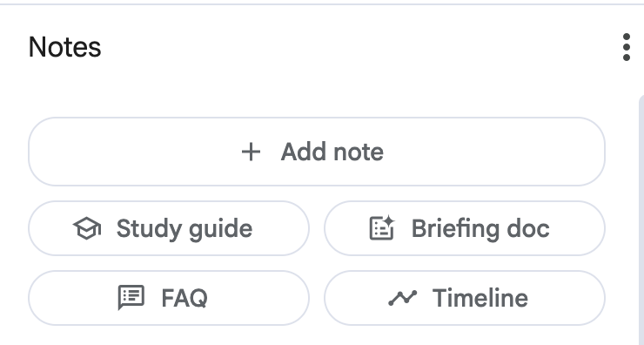The height and width of the screenshot is (345, 644).
Task: Click the 'Add note' text label
Action: [332, 152]
